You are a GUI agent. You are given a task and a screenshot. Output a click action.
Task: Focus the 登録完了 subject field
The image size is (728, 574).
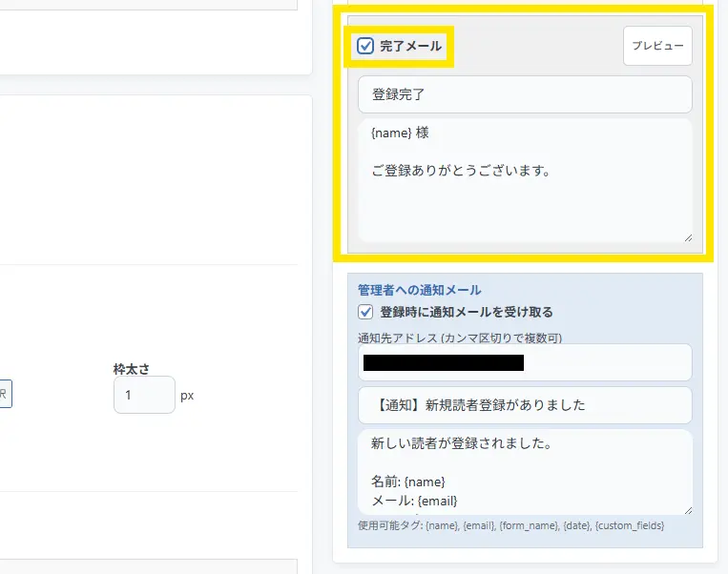[x=524, y=94]
